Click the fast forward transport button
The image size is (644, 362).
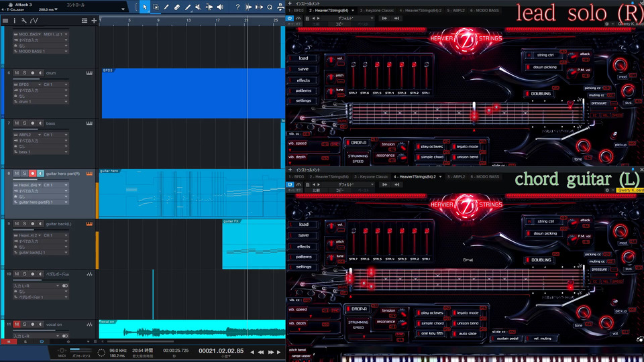point(270,352)
